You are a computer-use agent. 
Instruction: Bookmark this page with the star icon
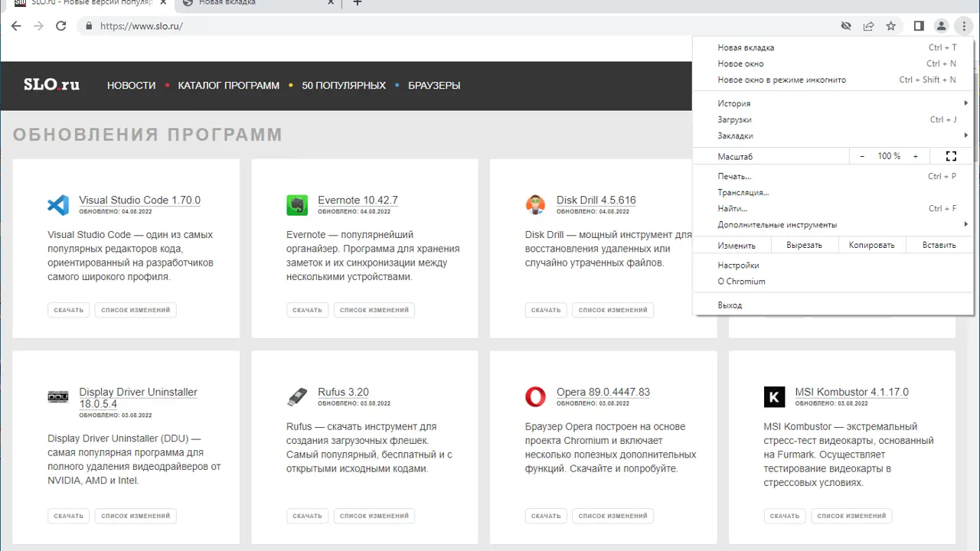(x=891, y=26)
